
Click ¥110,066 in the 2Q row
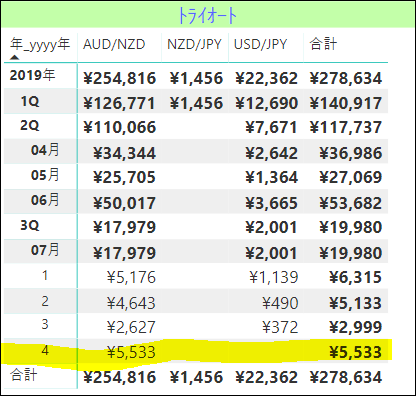(x=119, y=128)
